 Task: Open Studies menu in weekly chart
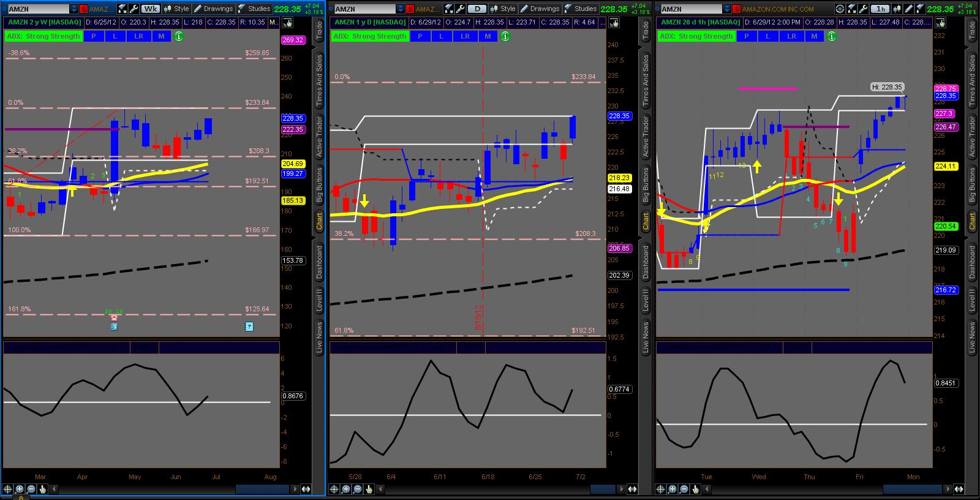coord(254,9)
